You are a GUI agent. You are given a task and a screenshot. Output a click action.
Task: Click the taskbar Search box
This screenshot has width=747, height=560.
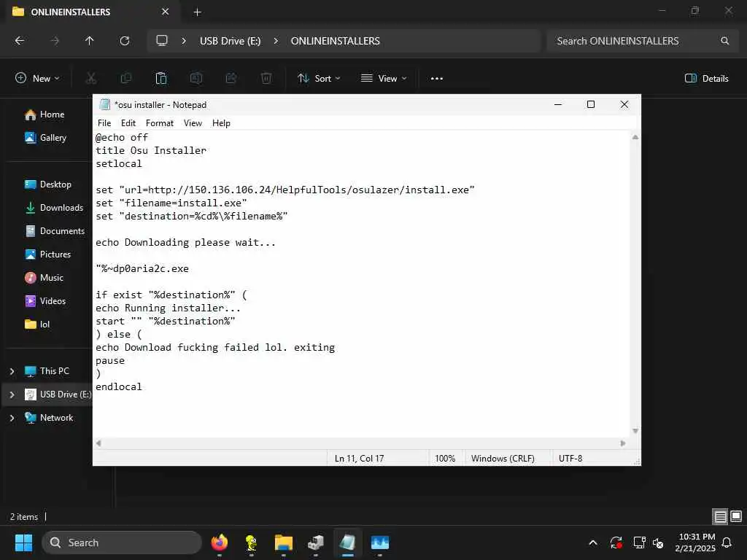tap(122, 542)
